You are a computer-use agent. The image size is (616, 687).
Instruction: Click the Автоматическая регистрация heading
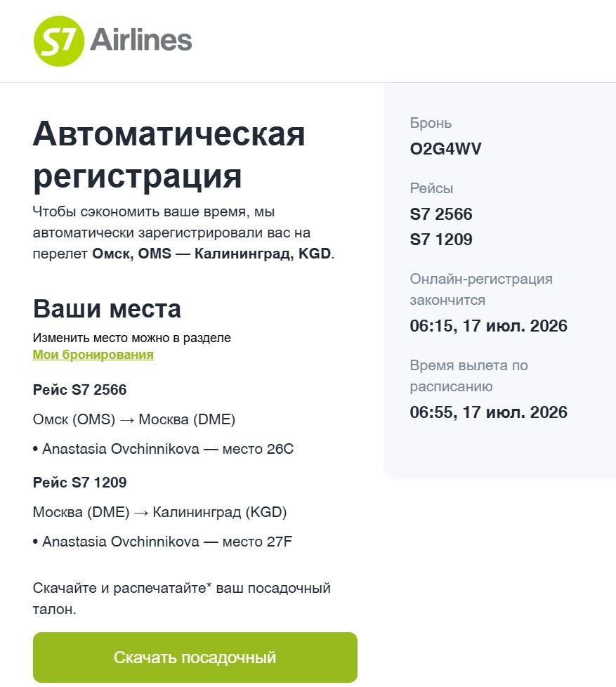coord(169,155)
